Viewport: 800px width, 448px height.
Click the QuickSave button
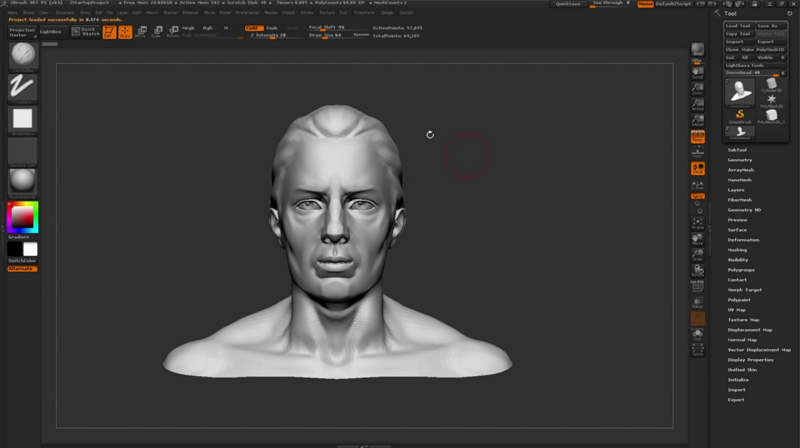click(568, 4)
